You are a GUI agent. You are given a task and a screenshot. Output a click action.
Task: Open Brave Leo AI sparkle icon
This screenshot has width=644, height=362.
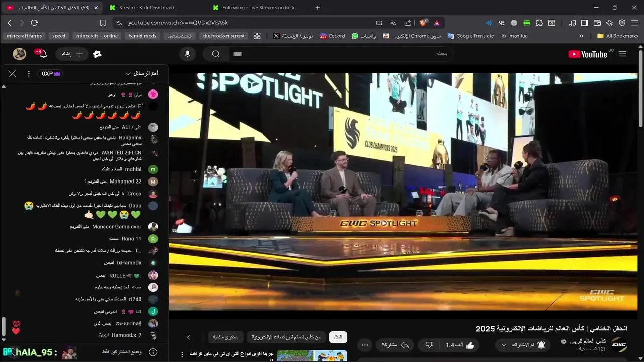click(x=610, y=23)
